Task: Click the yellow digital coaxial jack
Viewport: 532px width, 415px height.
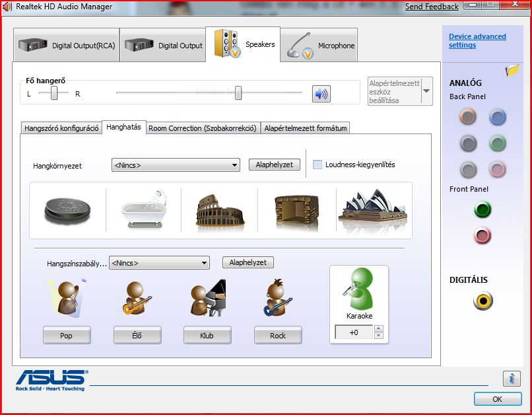Action: pyautogui.click(x=483, y=301)
